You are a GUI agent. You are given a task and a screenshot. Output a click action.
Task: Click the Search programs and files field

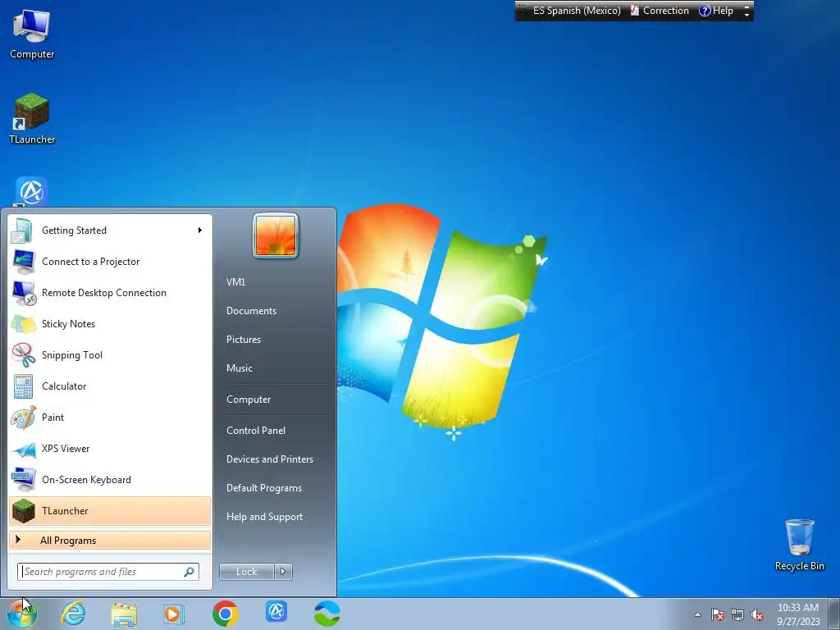pyautogui.click(x=107, y=572)
